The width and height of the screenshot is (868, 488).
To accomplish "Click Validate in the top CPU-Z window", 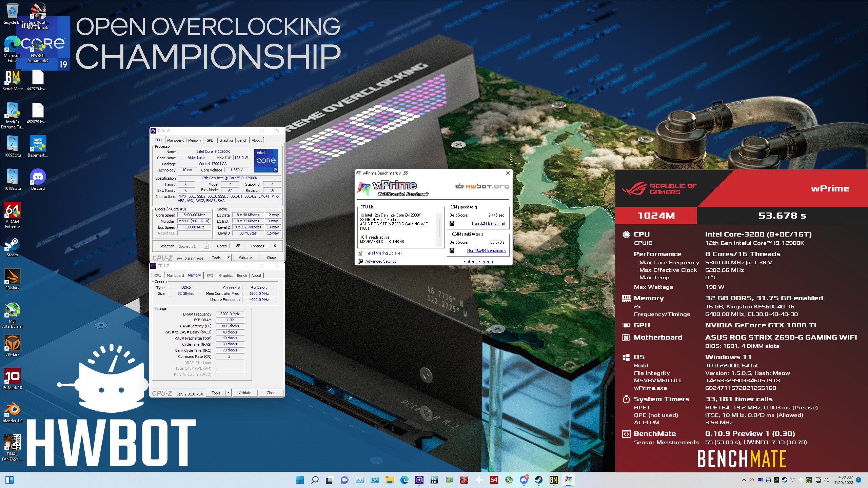I will 245,258.
